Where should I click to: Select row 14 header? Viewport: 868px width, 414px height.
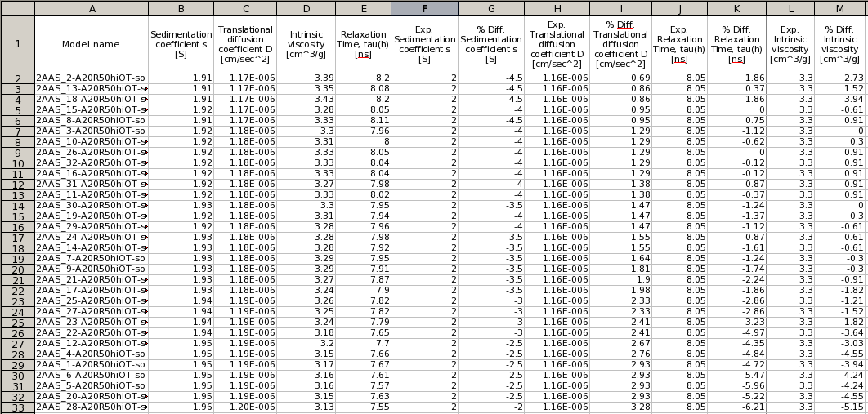click(x=18, y=206)
